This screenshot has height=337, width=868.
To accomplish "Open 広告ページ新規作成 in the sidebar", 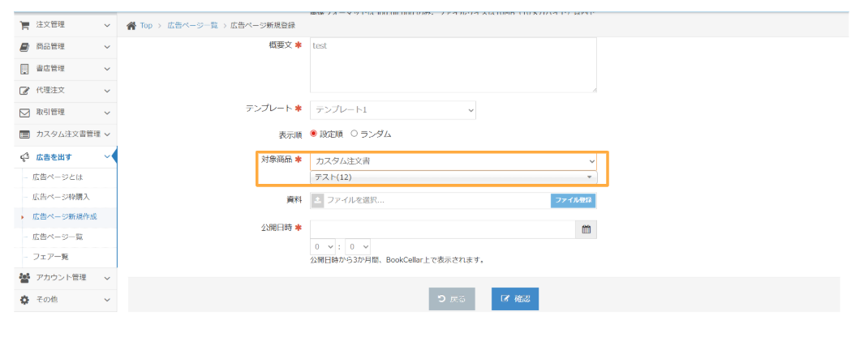I will (x=65, y=217).
